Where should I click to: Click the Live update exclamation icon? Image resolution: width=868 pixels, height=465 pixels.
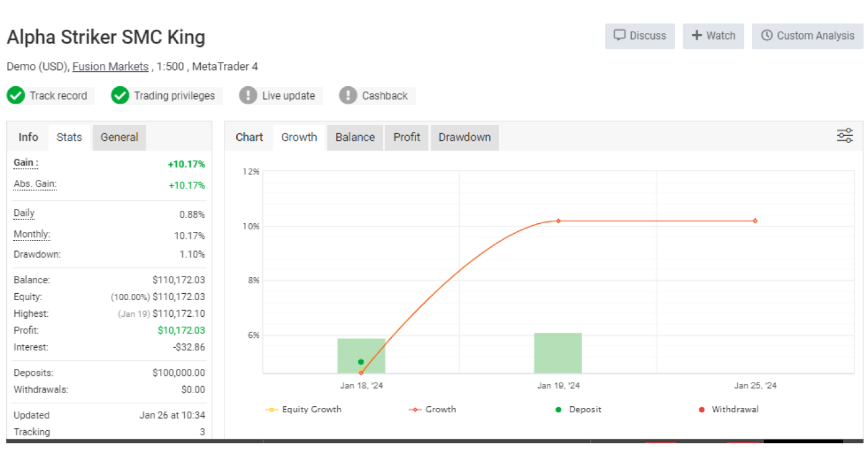tap(248, 95)
